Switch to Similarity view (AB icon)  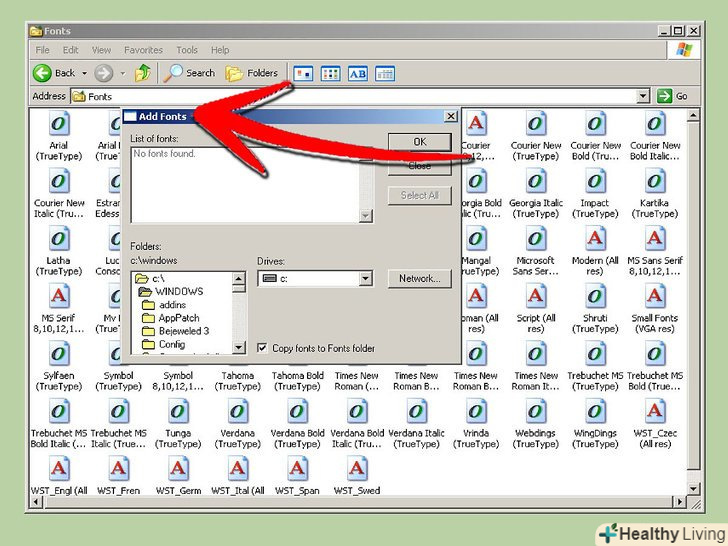tap(357, 73)
